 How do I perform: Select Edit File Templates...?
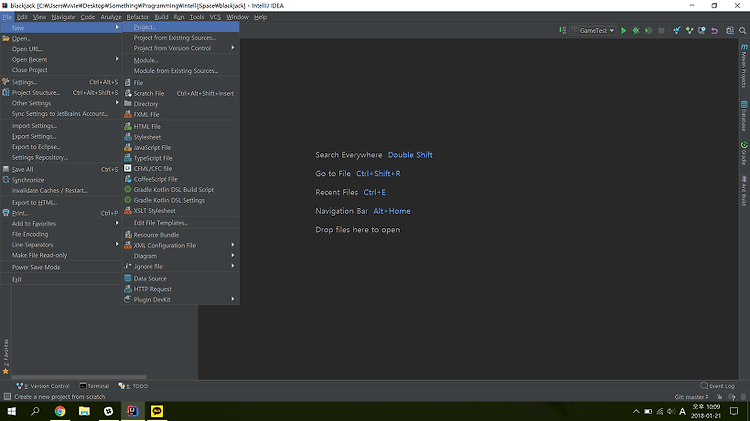181,223
